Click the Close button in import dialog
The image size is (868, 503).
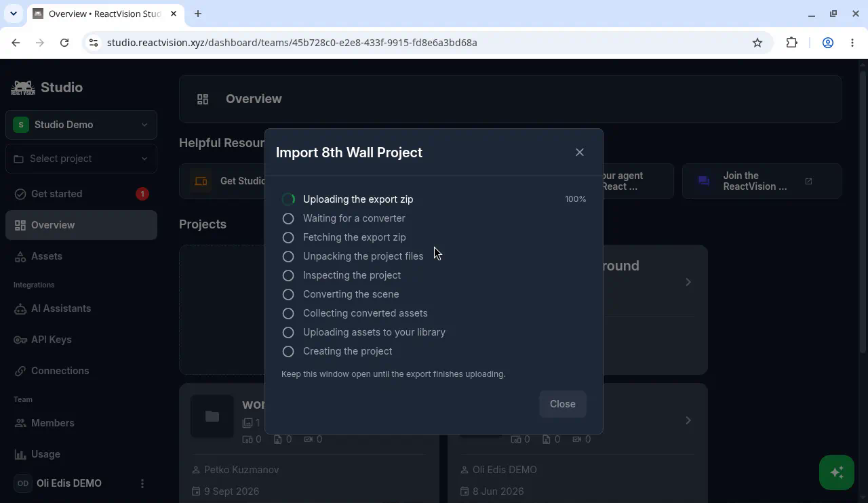click(562, 404)
